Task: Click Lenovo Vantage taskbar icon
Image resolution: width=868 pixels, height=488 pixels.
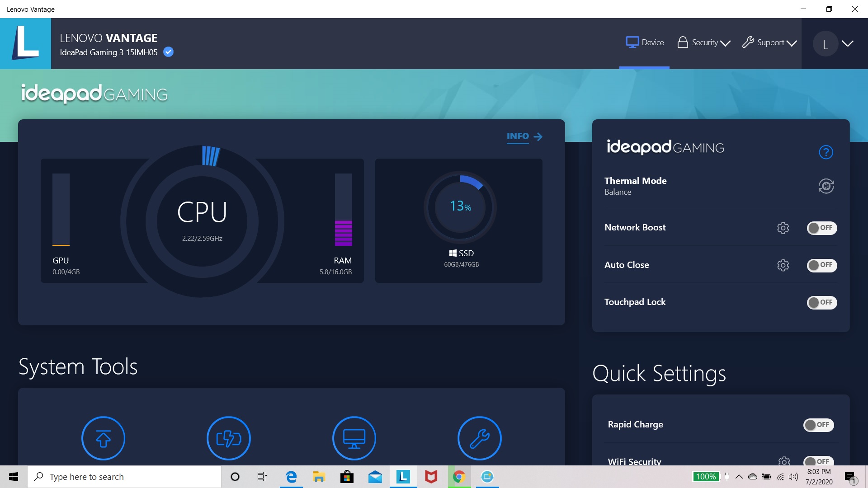Action: coord(403,477)
